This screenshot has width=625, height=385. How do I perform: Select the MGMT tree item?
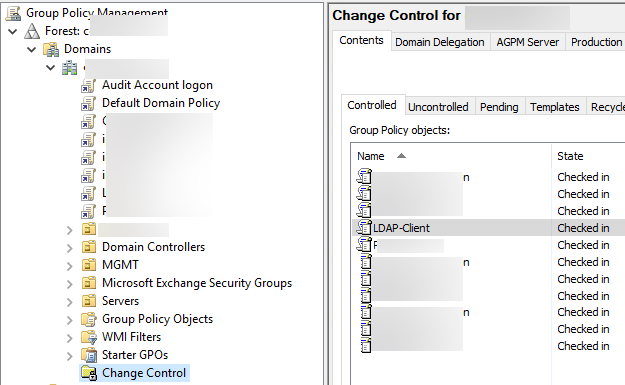[x=120, y=265]
